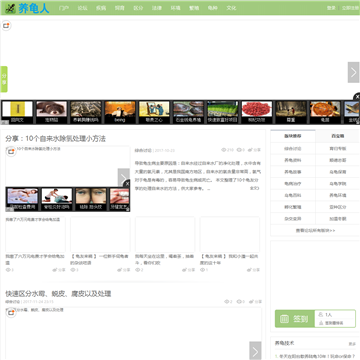Open the 繁殖 menu item
The image size is (360, 360).
(194, 8)
